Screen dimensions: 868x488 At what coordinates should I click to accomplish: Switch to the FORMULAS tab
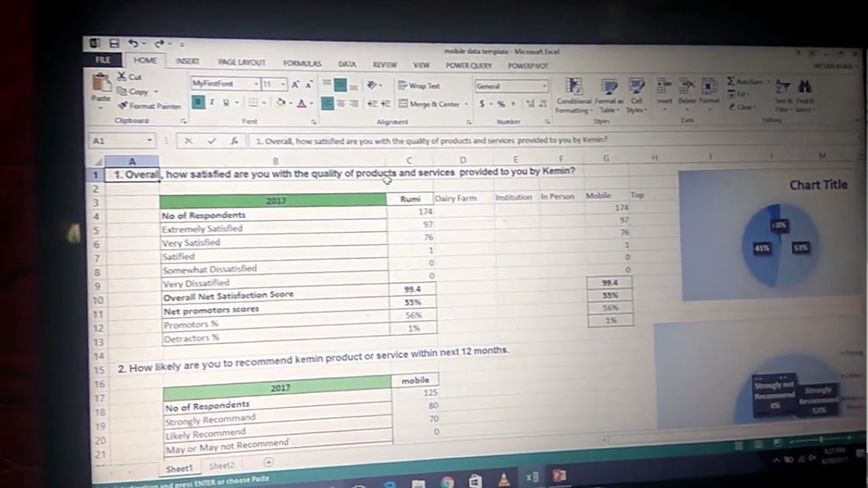coord(302,64)
